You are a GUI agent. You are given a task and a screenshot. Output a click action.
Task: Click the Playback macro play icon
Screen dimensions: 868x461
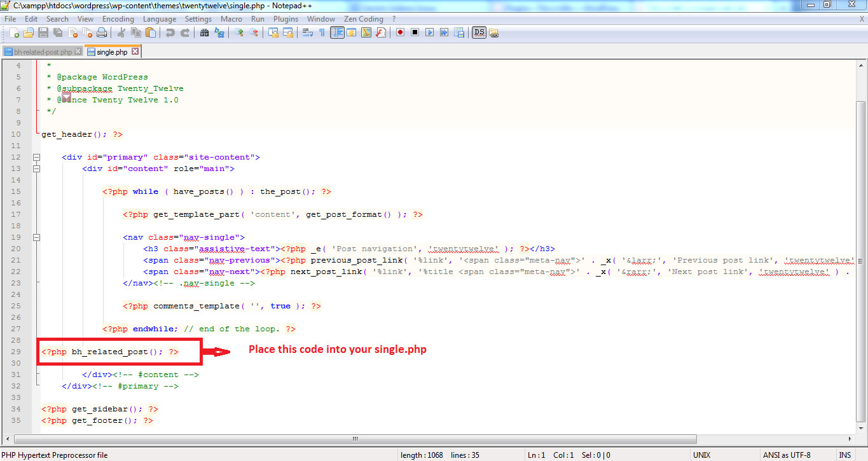tap(429, 32)
